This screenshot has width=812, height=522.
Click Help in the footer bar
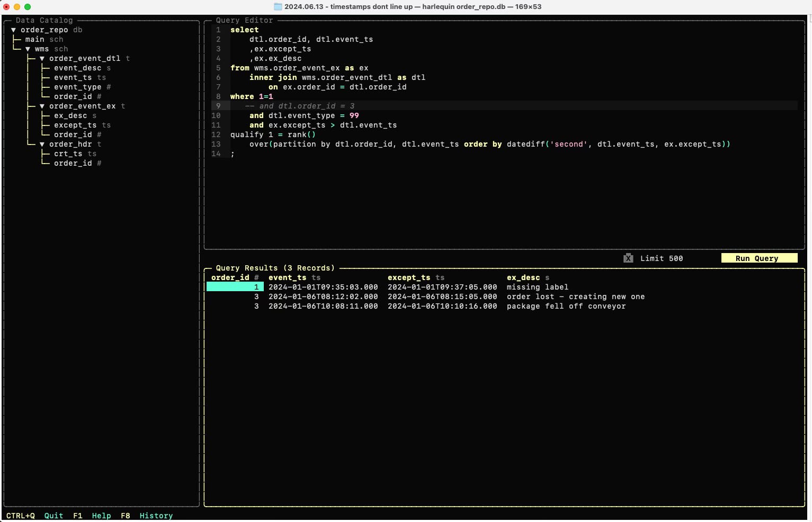[x=101, y=516]
